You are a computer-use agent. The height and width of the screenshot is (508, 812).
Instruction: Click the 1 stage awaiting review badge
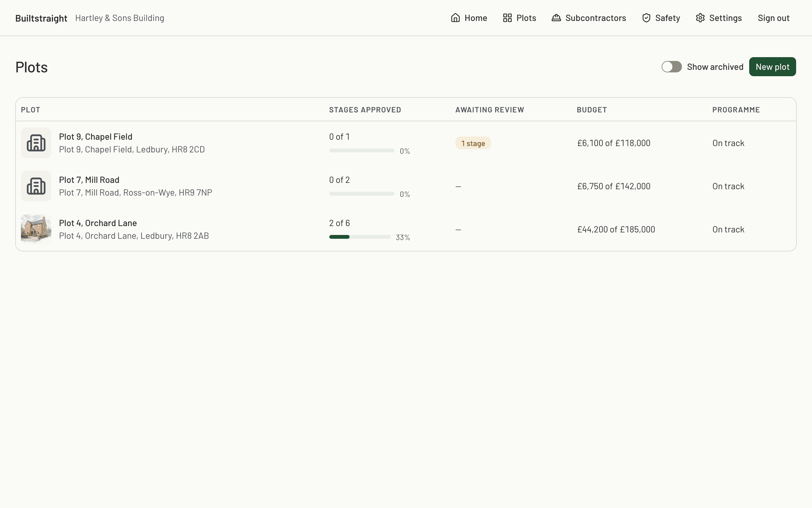[473, 143]
